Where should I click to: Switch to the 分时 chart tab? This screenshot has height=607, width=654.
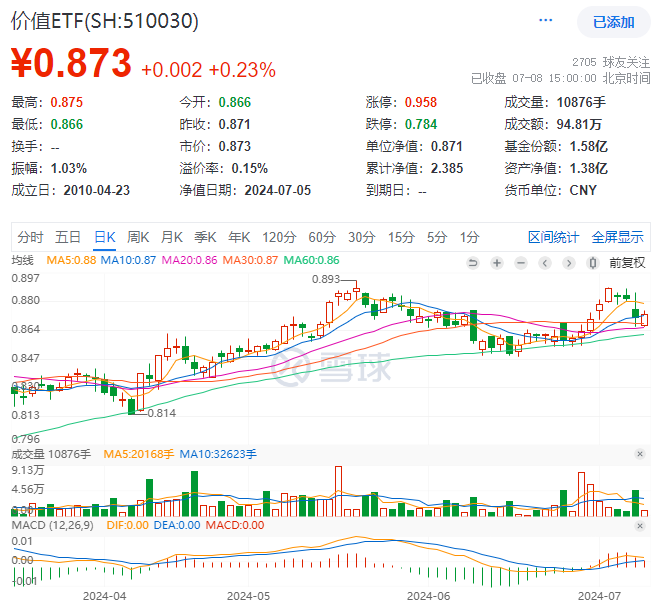coord(31,237)
